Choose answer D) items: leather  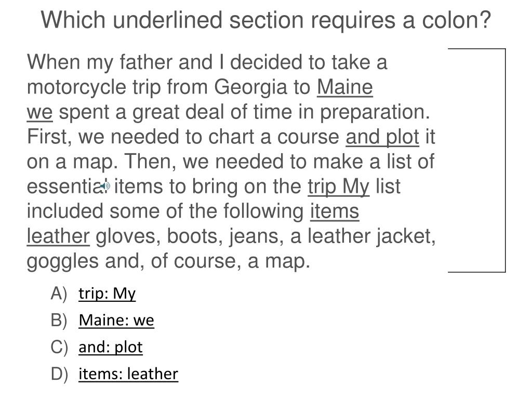click(128, 374)
